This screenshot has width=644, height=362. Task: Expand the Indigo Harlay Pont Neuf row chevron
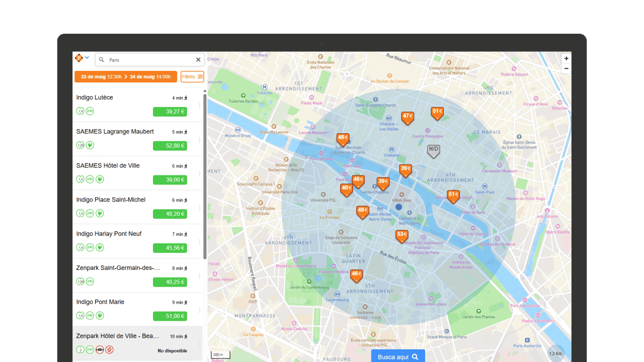coord(200,242)
